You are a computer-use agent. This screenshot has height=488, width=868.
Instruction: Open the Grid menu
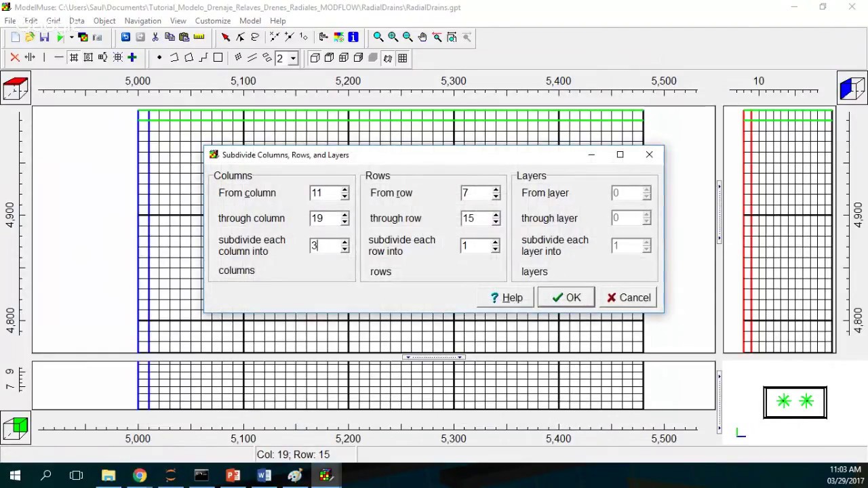pos(53,21)
